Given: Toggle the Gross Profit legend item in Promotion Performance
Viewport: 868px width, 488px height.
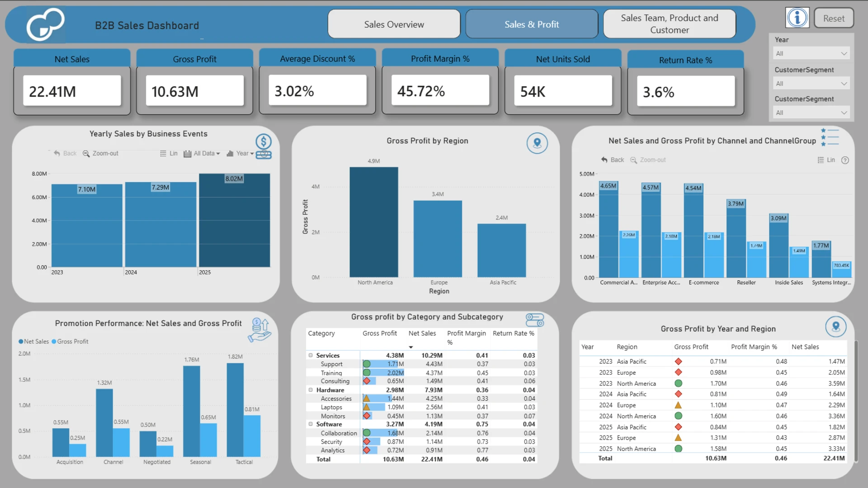Looking at the screenshot, I should pyautogui.click(x=70, y=342).
